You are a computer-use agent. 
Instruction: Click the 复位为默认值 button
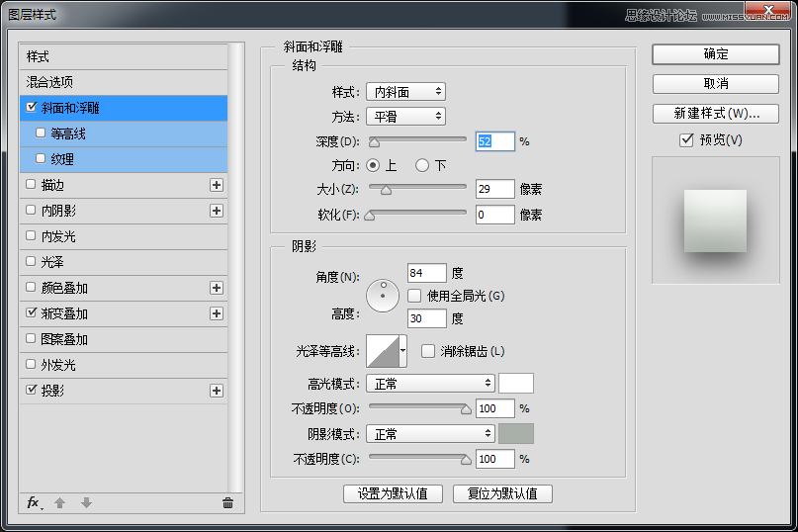(502, 493)
